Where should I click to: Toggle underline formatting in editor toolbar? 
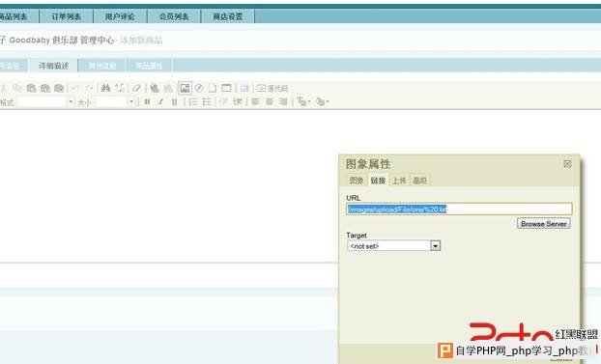tap(174, 102)
